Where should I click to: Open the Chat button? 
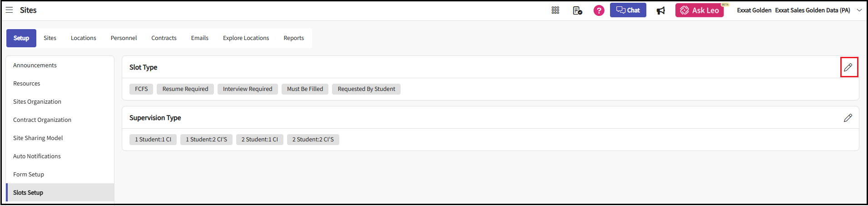628,10
